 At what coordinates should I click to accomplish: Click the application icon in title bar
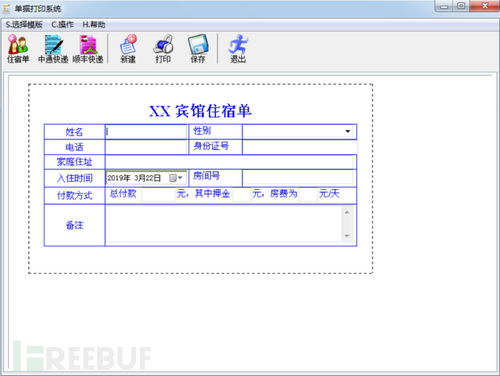(x=6, y=9)
